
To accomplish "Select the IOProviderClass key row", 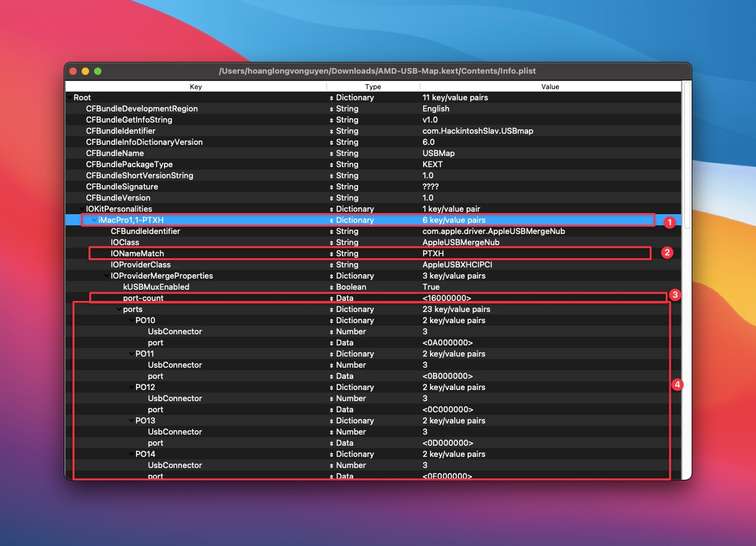I will point(140,265).
